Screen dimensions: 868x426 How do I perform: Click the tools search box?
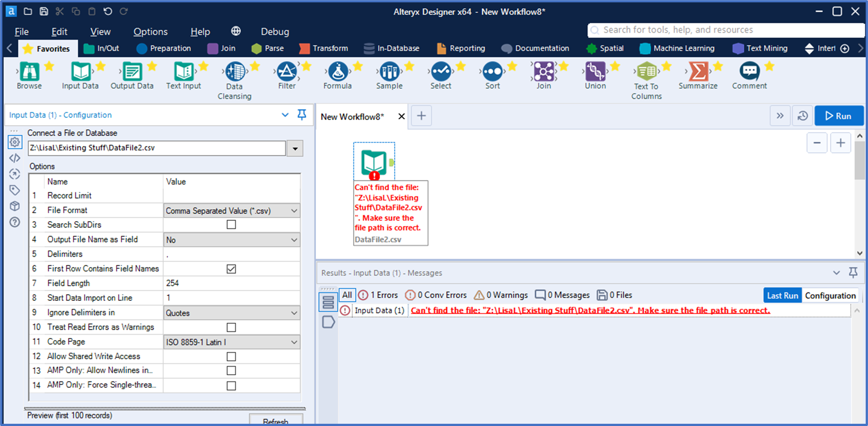pos(726,30)
